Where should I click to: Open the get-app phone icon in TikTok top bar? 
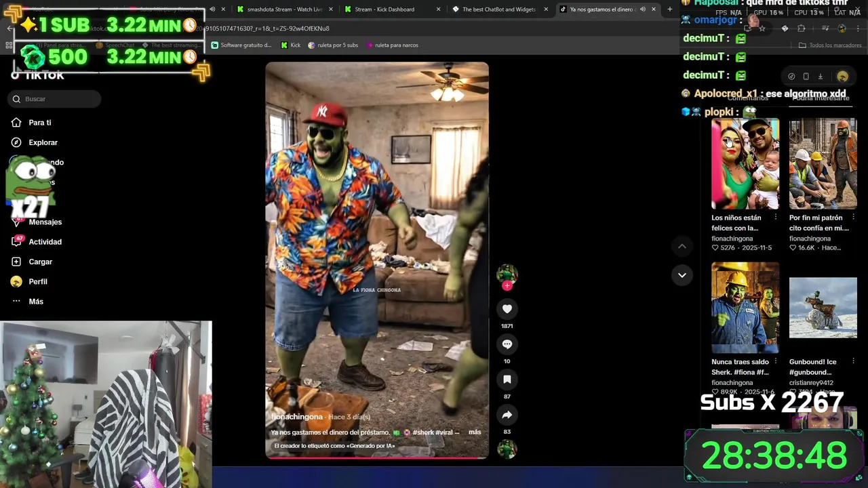[x=806, y=77]
